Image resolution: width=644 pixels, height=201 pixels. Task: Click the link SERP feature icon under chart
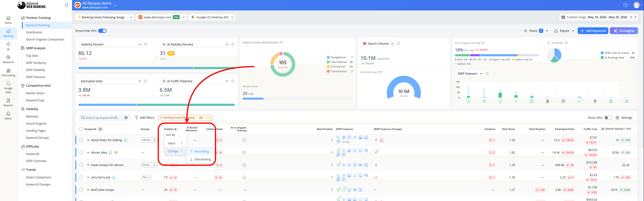coord(579,101)
